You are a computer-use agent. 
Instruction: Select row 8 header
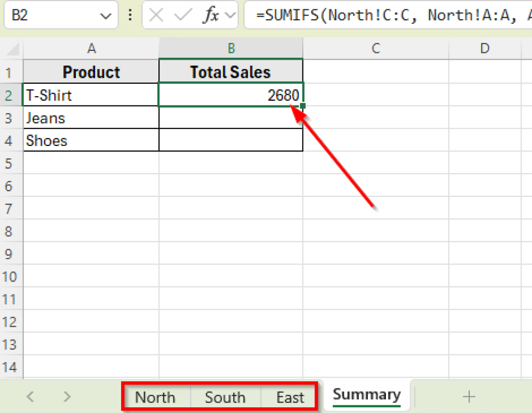[11, 231]
